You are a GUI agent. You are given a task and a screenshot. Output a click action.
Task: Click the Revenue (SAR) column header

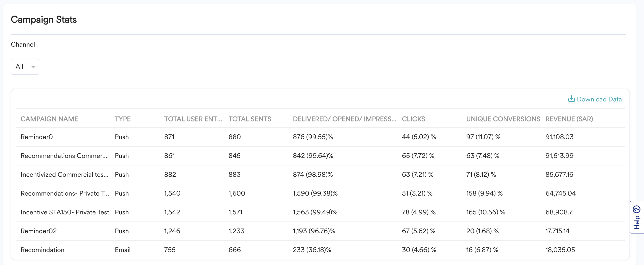pyautogui.click(x=569, y=119)
